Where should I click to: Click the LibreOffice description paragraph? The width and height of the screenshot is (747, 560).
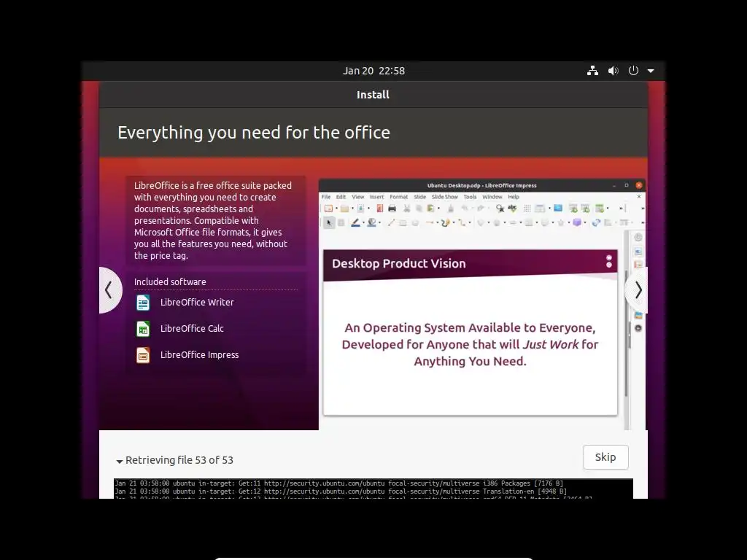212,220
